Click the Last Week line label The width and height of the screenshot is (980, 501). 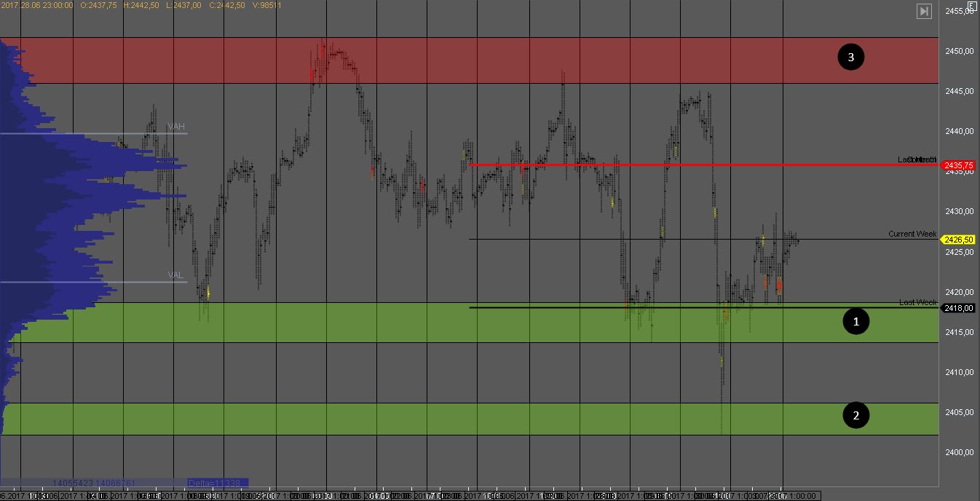click(x=917, y=302)
